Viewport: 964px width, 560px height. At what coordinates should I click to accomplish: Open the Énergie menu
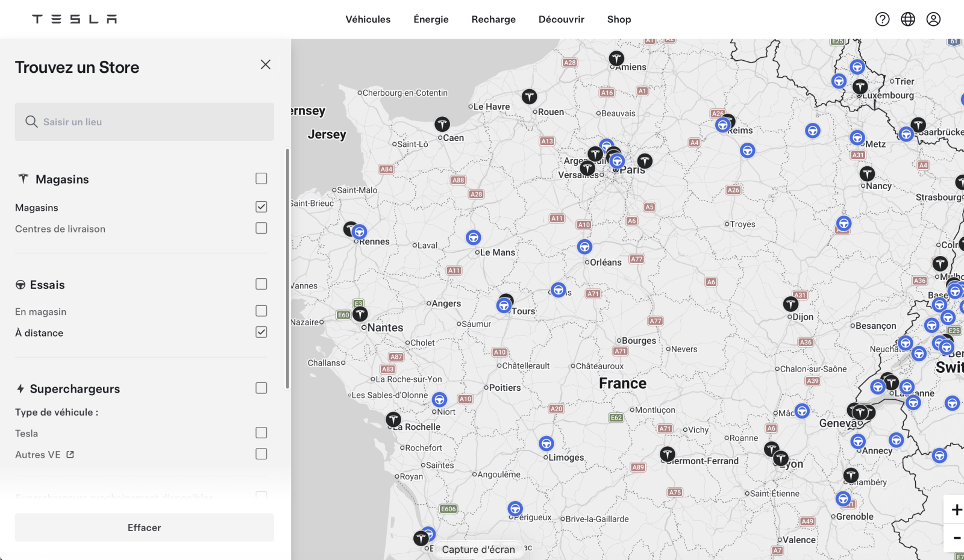tap(431, 19)
